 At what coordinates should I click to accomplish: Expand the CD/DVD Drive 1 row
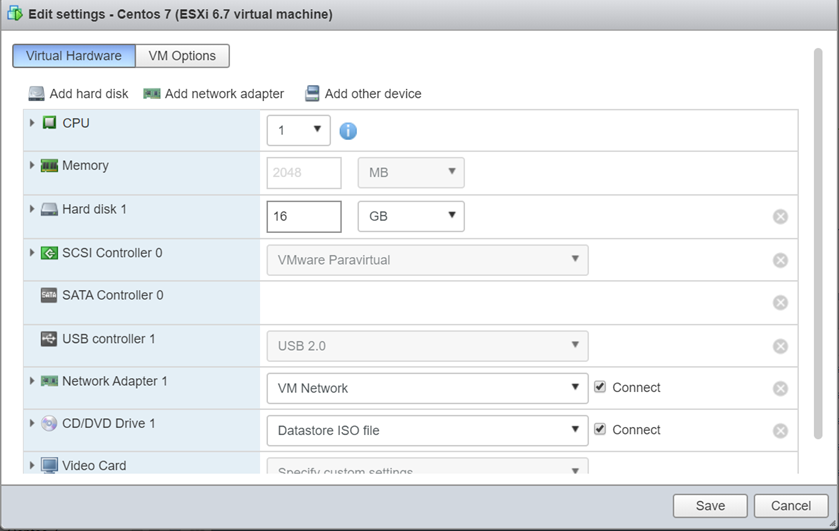32,423
